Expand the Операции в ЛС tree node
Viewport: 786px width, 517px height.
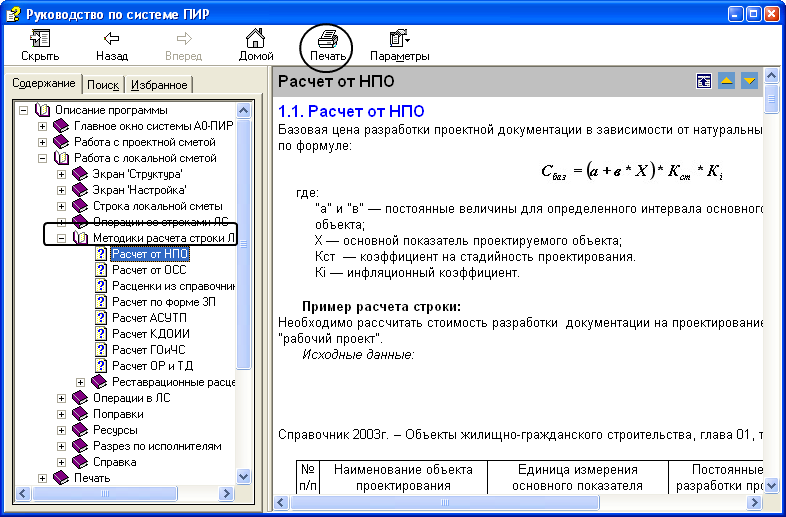[x=62, y=398]
